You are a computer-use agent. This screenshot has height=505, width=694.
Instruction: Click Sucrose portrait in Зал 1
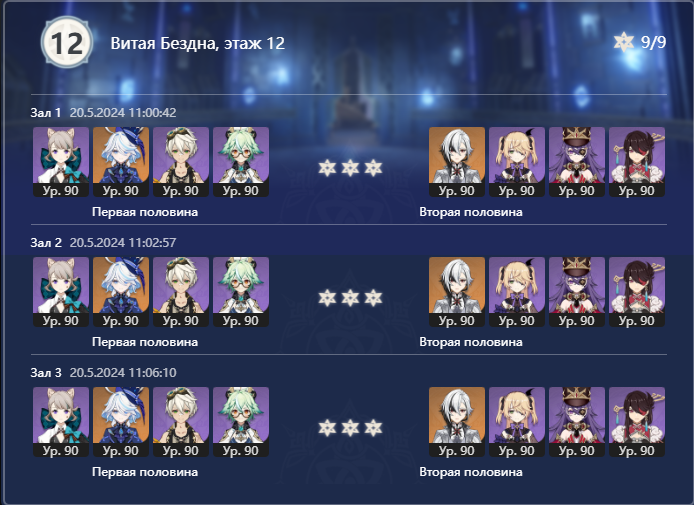241,162
